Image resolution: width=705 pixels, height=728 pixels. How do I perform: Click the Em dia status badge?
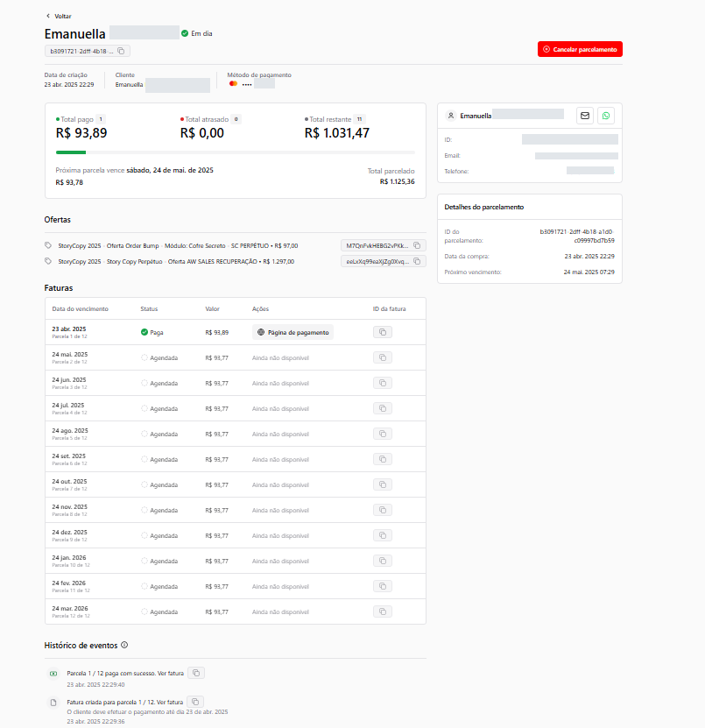coord(197,33)
